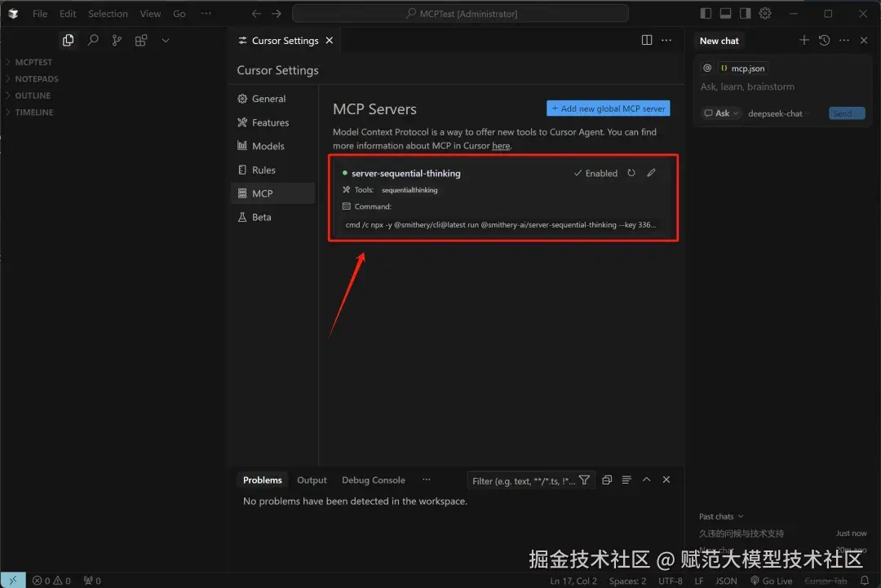Add context with the @ button
881x588 pixels.
(706, 68)
